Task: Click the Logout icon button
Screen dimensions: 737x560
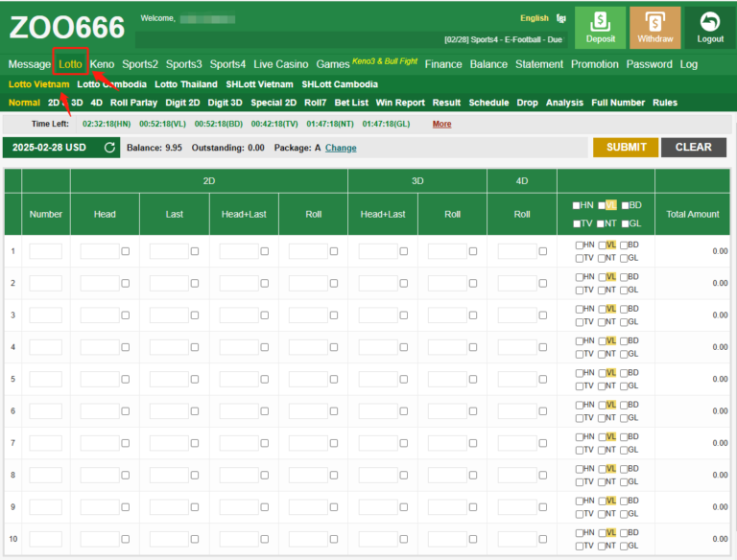Action: [710, 28]
